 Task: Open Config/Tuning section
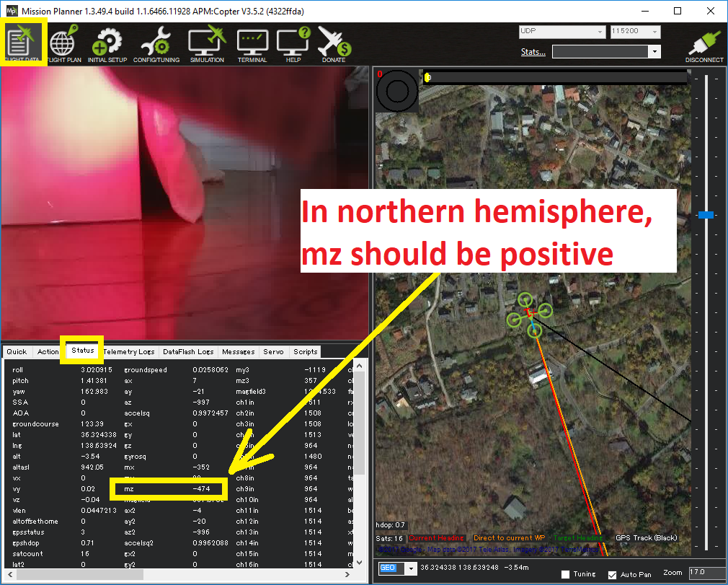(156, 44)
